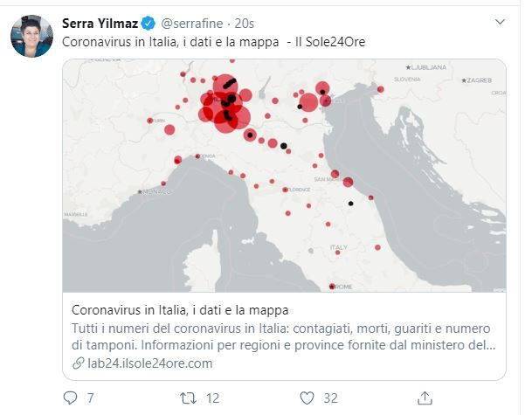Open the coronavirus map preview image
Image resolution: width=532 pixels, height=415 pixels.
point(284,175)
